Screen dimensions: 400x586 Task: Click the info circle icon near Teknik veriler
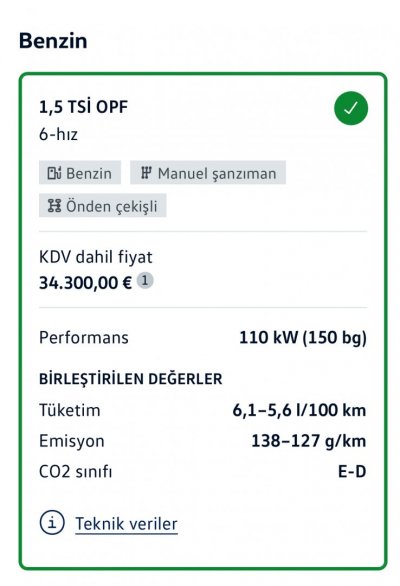tap(52, 522)
